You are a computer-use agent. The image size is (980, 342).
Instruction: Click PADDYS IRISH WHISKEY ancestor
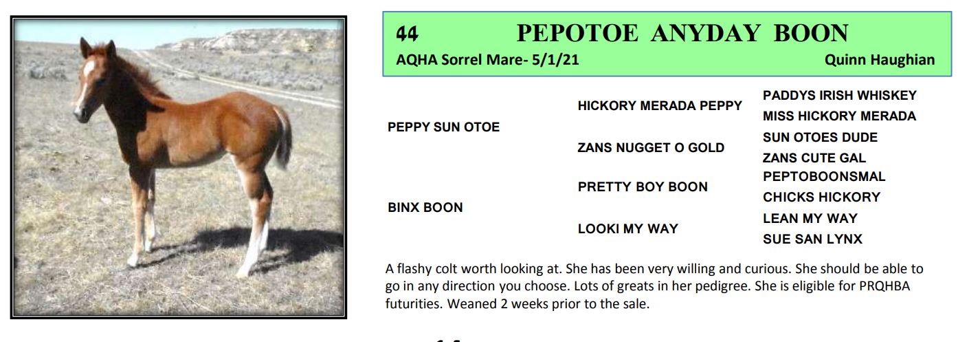(839, 96)
